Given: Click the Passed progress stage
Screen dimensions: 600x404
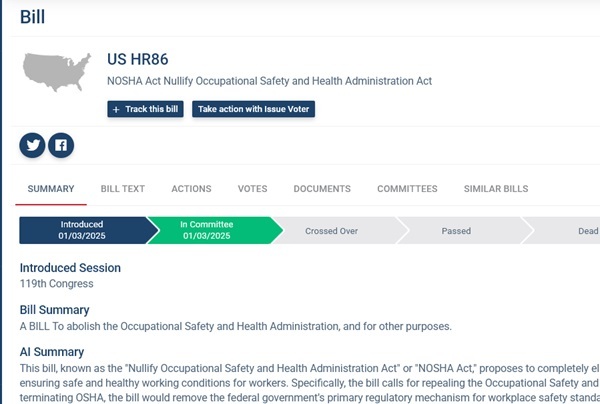Looking at the screenshot, I should click(x=456, y=231).
